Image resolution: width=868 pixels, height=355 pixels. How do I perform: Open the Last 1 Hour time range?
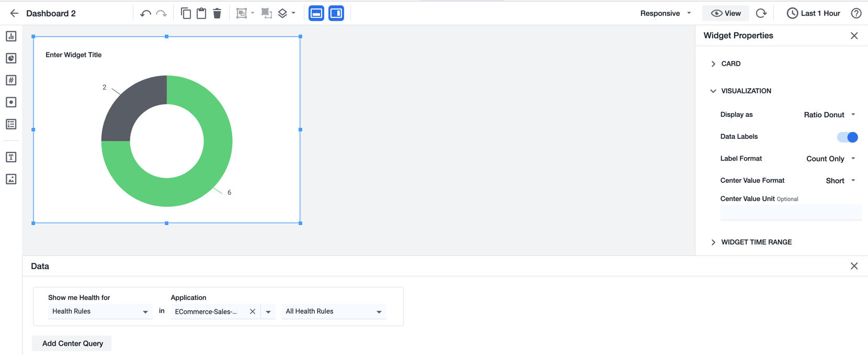click(814, 13)
